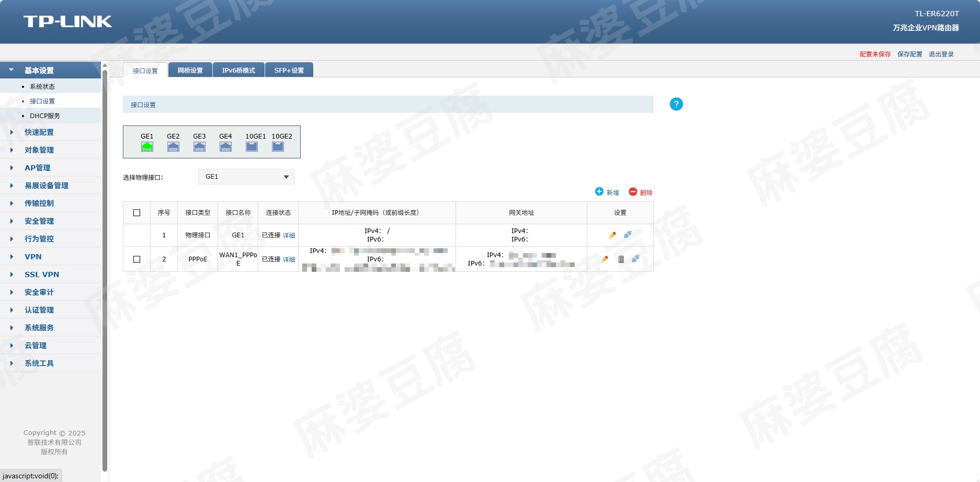The image size is (980, 482).
Task: Click the blue plus 新增 icon
Action: [599, 191]
